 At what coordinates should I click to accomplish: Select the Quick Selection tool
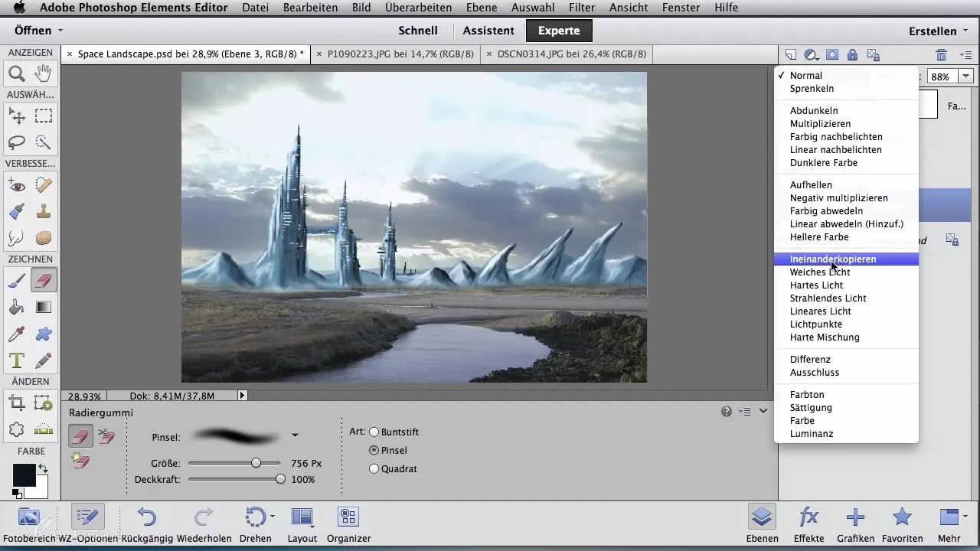(44, 142)
